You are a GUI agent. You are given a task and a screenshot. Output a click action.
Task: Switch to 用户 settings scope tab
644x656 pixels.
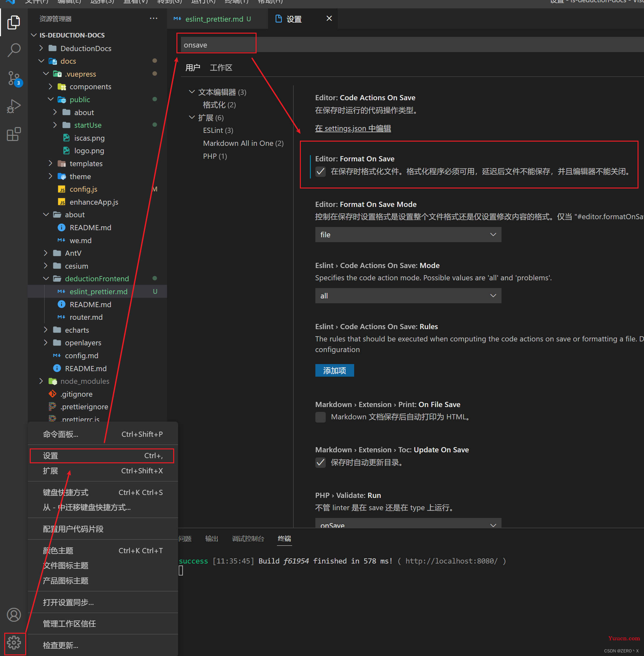coord(193,68)
